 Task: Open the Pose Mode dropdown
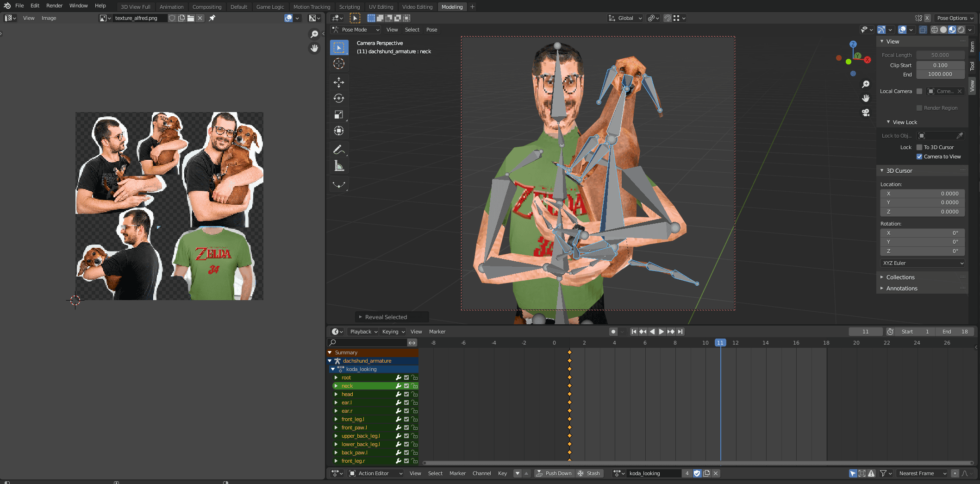pos(356,30)
